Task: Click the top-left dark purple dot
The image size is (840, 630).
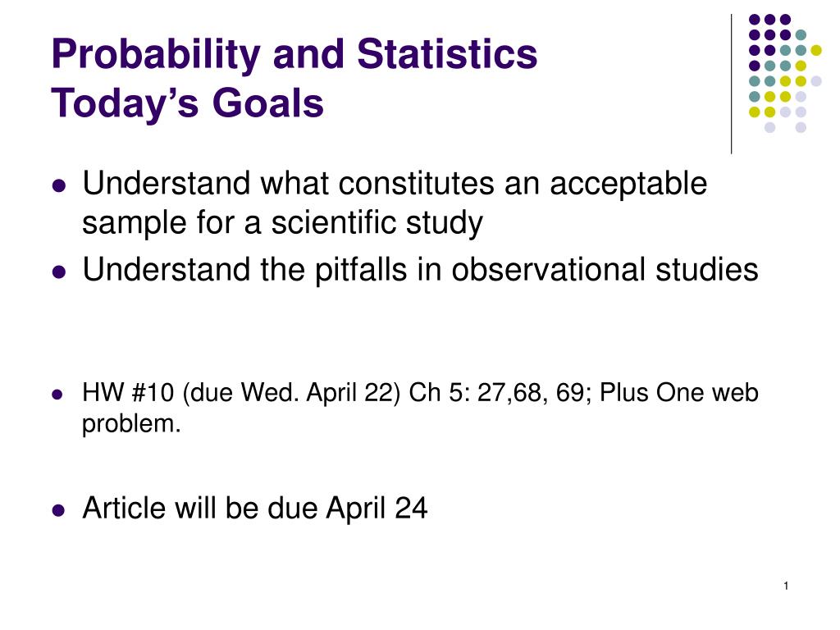Action: tap(755, 20)
